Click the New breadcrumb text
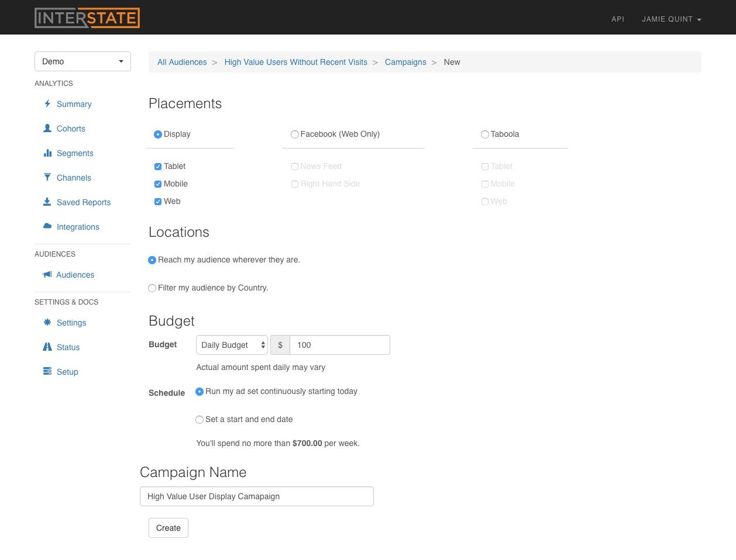The image size is (736, 560). (452, 62)
